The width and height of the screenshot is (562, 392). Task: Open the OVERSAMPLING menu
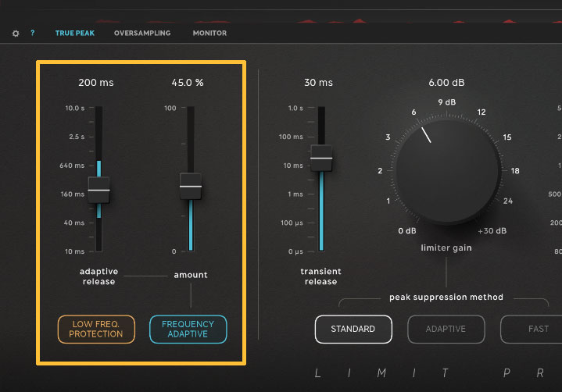pos(142,33)
